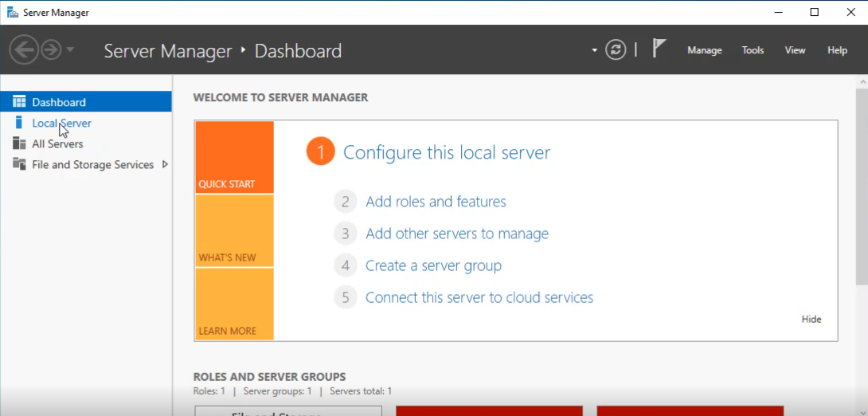Click the vertical scrollbar thumb

[x=862, y=186]
